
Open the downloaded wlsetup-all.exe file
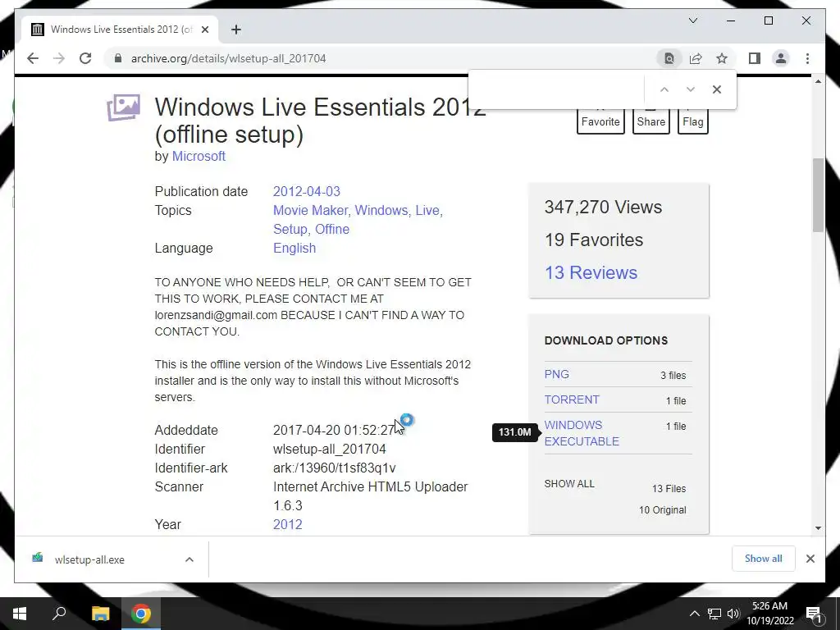click(89, 559)
